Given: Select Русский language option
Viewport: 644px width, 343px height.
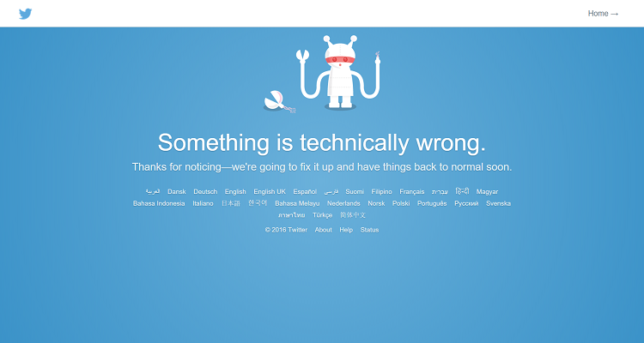Looking at the screenshot, I should click(466, 203).
